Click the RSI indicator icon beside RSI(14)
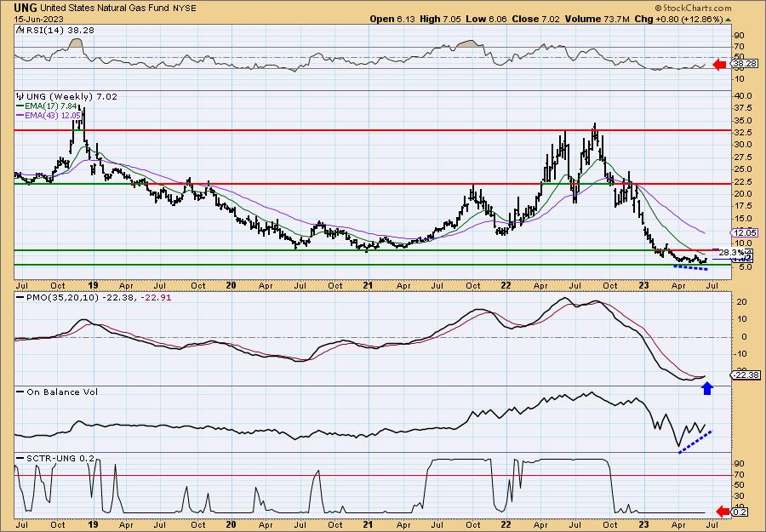This screenshot has width=766, height=532. pos(19,30)
